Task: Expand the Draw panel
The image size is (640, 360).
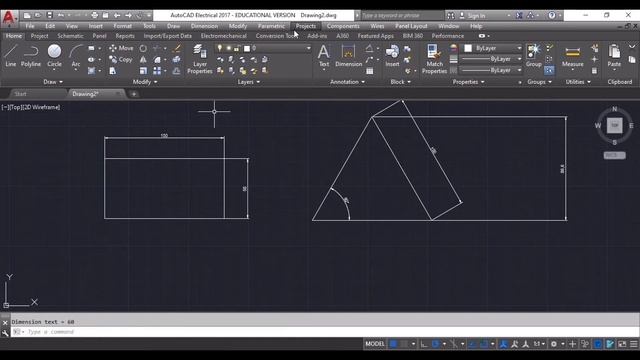Action: click(53, 82)
